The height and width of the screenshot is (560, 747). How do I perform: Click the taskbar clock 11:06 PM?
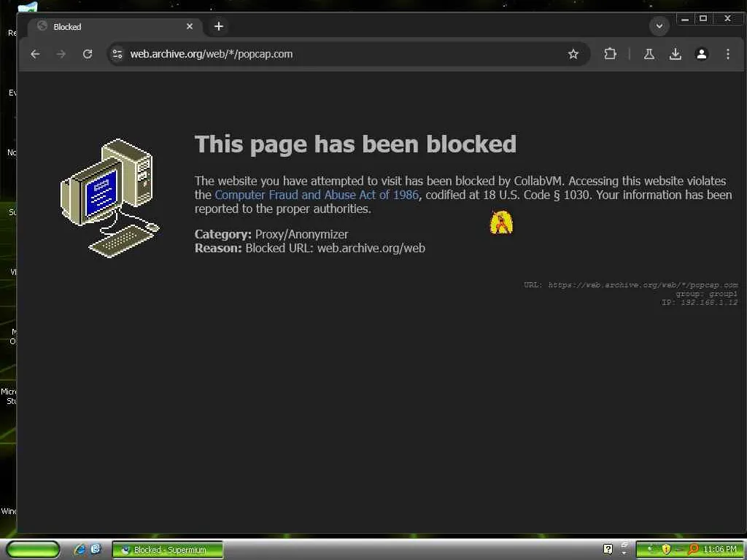tap(720, 550)
